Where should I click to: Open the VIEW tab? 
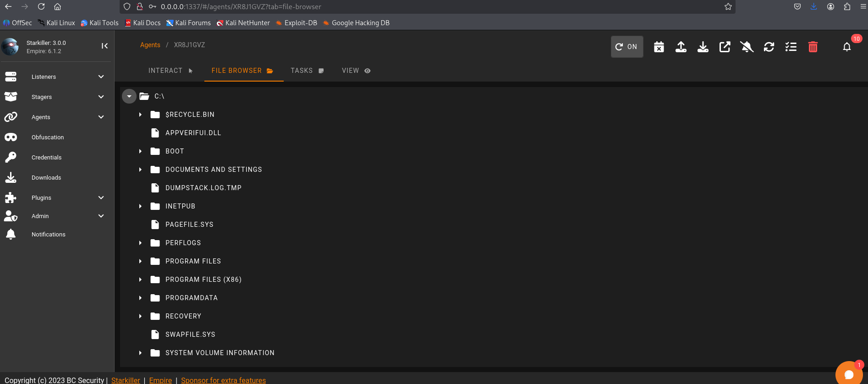pos(356,71)
